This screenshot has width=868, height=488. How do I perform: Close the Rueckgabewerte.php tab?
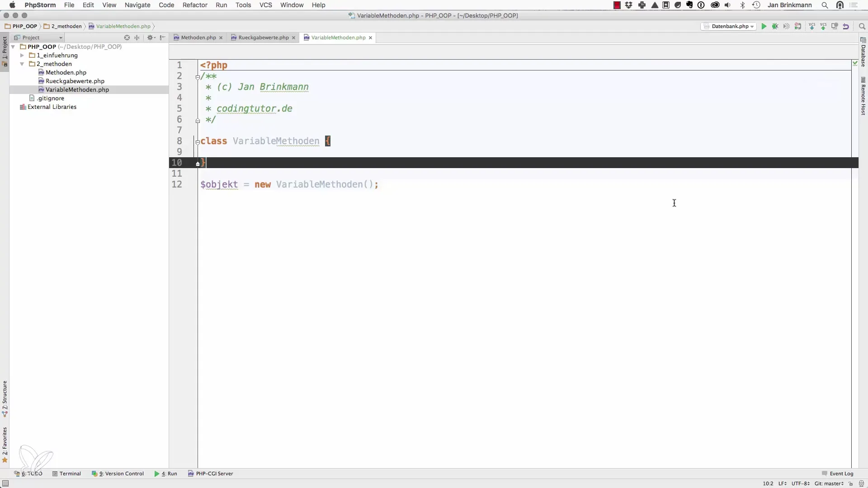(x=293, y=38)
